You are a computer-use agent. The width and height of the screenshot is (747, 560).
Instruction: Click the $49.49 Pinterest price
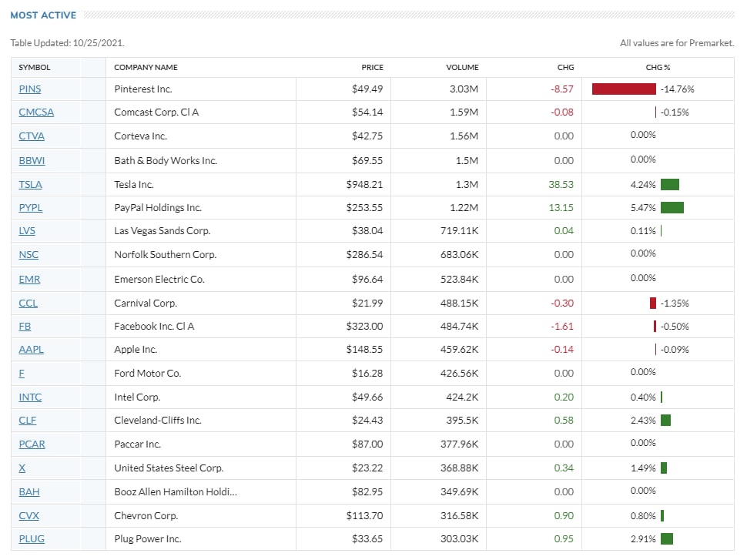click(x=367, y=89)
